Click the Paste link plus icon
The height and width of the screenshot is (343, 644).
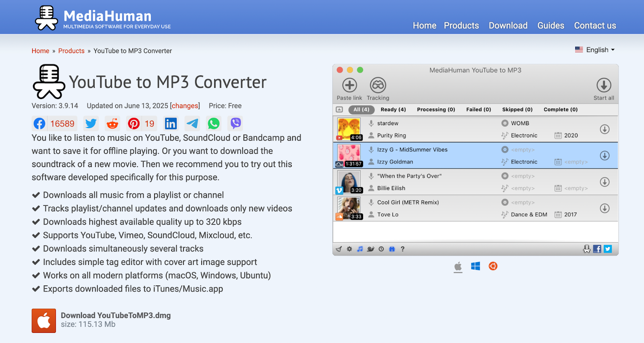coord(349,85)
